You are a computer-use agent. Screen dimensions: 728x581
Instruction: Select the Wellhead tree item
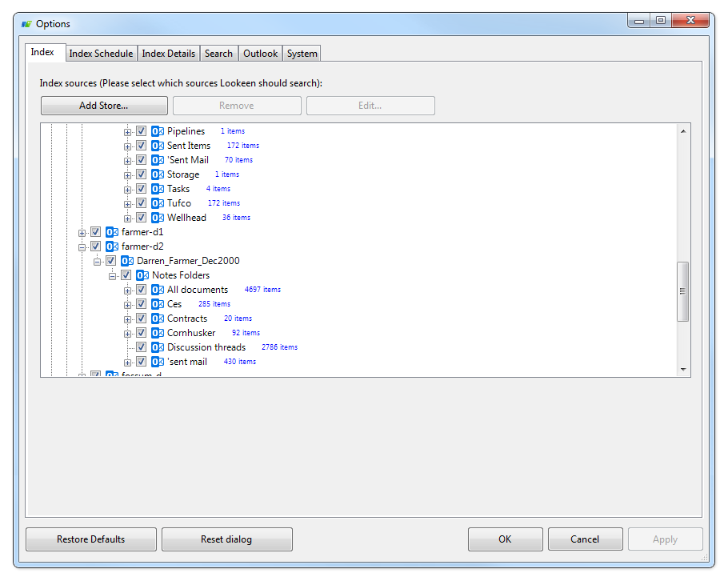(186, 218)
